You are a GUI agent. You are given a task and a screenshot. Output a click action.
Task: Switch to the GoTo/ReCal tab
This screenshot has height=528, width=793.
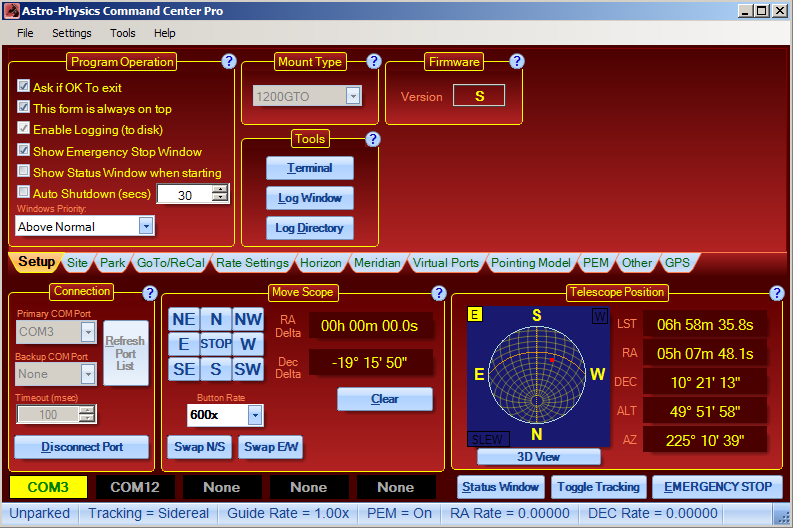[x=171, y=263]
